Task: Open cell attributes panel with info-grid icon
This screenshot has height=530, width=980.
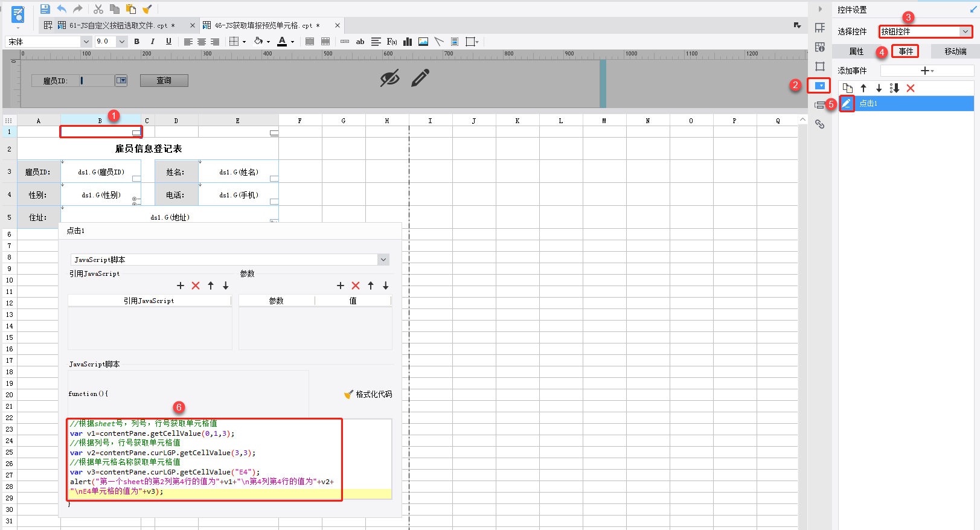Action: tap(820, 47)
